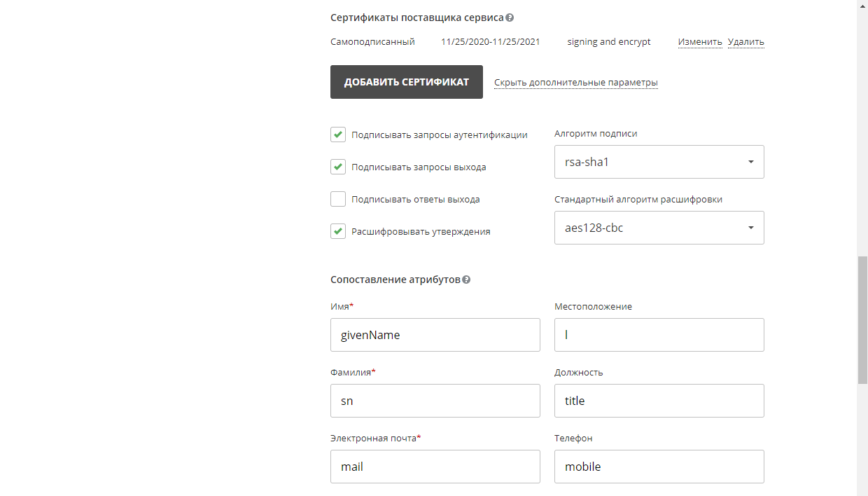Click the Стандартный алгоритм расшифровки dropdown arrow
Screen dimensions: 868x496
pyautogui.click(x=750, y=228)
